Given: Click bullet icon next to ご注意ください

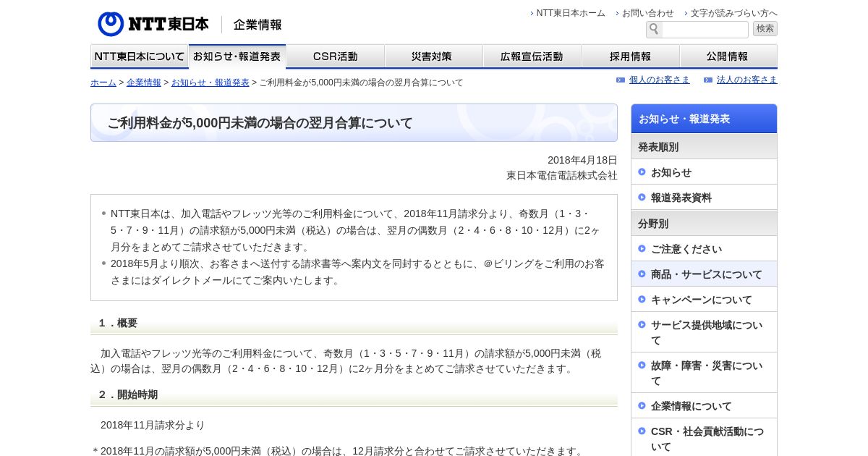Looking at the screenshot, I should click(642, 248).
